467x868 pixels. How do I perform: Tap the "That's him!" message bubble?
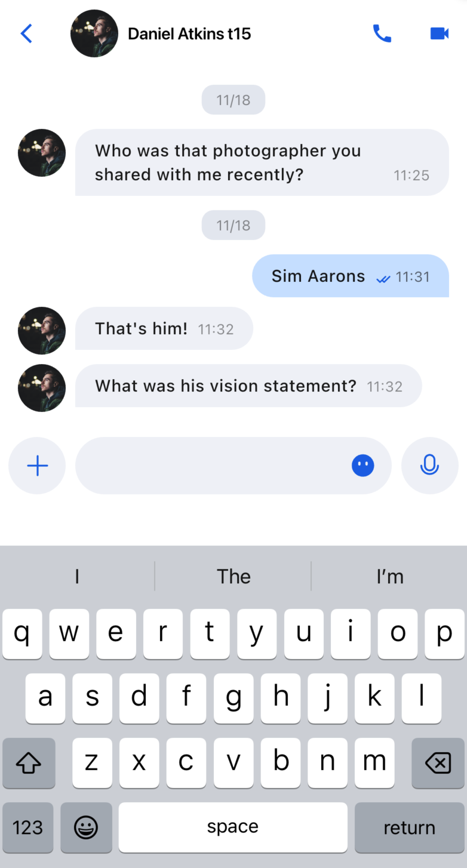coord(164,328)
